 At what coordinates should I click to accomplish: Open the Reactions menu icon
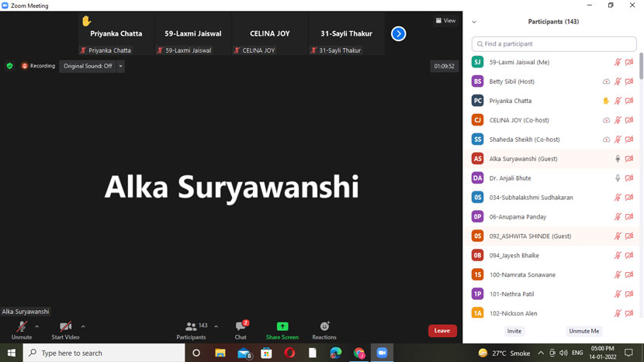324,327
